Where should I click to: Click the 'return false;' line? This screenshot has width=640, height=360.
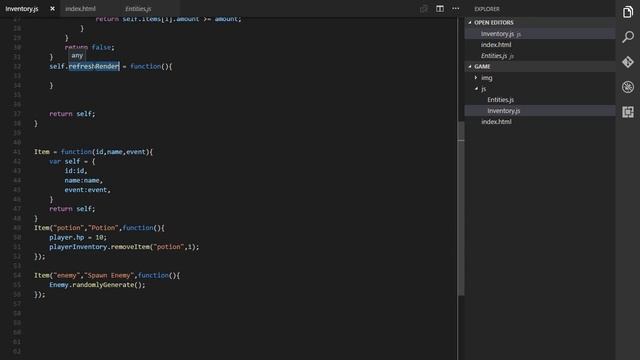click(x=89, y=47)
